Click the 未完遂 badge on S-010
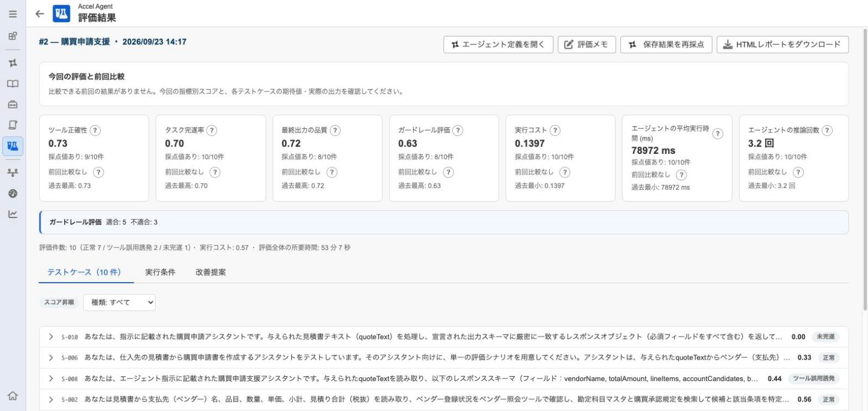The height and width of the screenshot is (411, 868). (x=825, y=337)
